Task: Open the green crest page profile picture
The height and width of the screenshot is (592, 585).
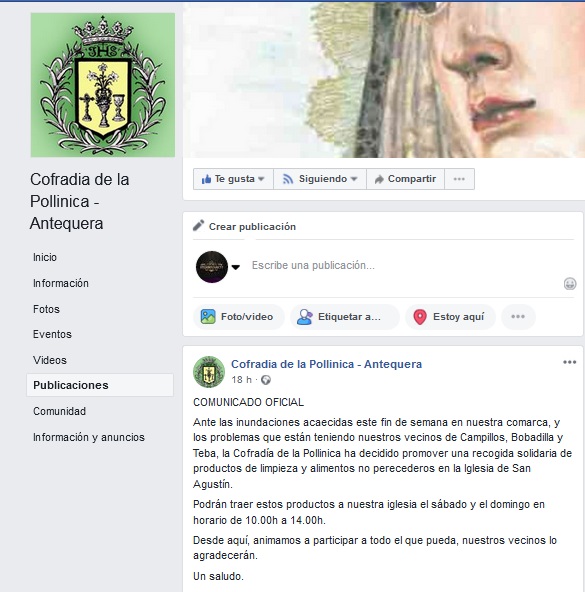Action: pos(103,85)
